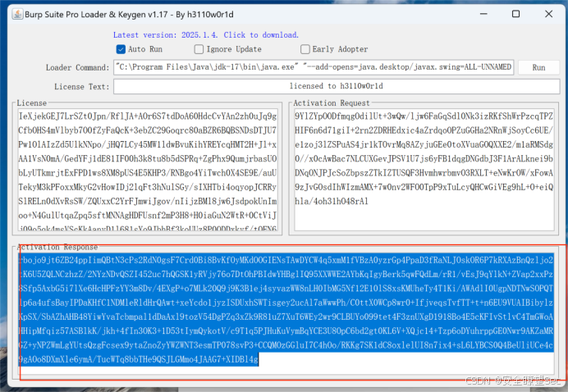Open the Latest version 2025.1.4 download link

(206, 35)
